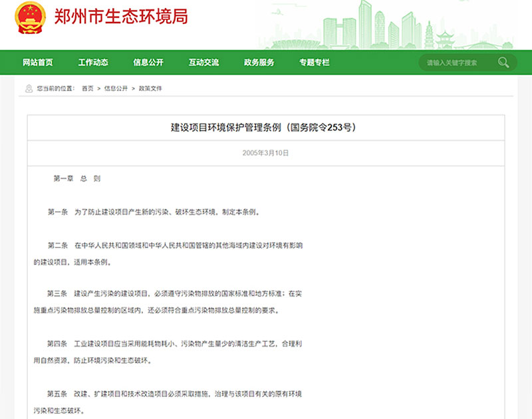
Task: Click the 第一条 paragraph text
Action: tap(153, 212)
